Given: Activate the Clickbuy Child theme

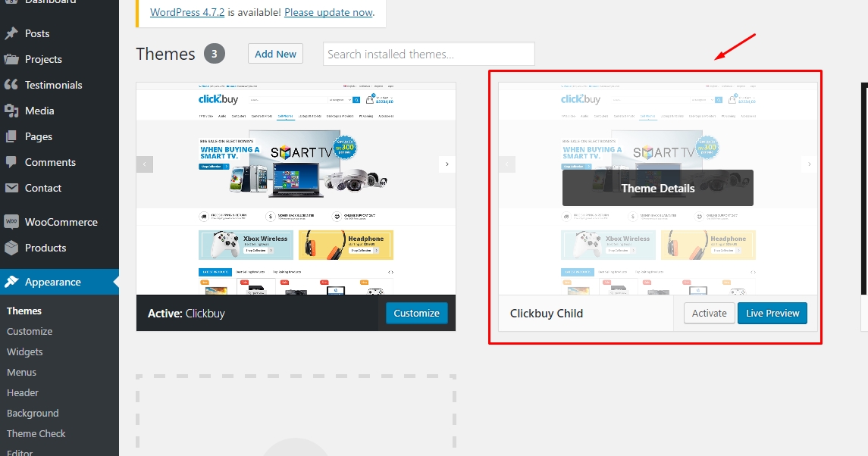Looking at the screenshot, I should click(x=709, y=313).
